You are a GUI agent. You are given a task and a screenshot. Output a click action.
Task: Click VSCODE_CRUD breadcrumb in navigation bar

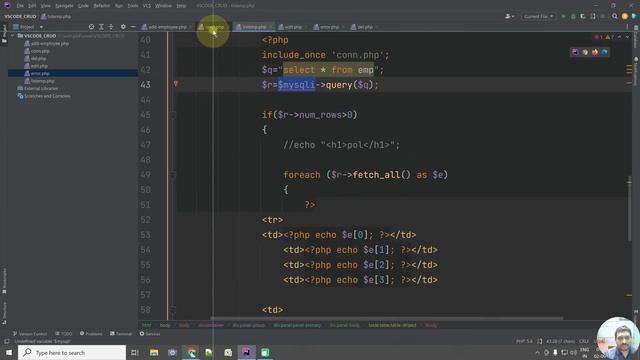point(20,16)
